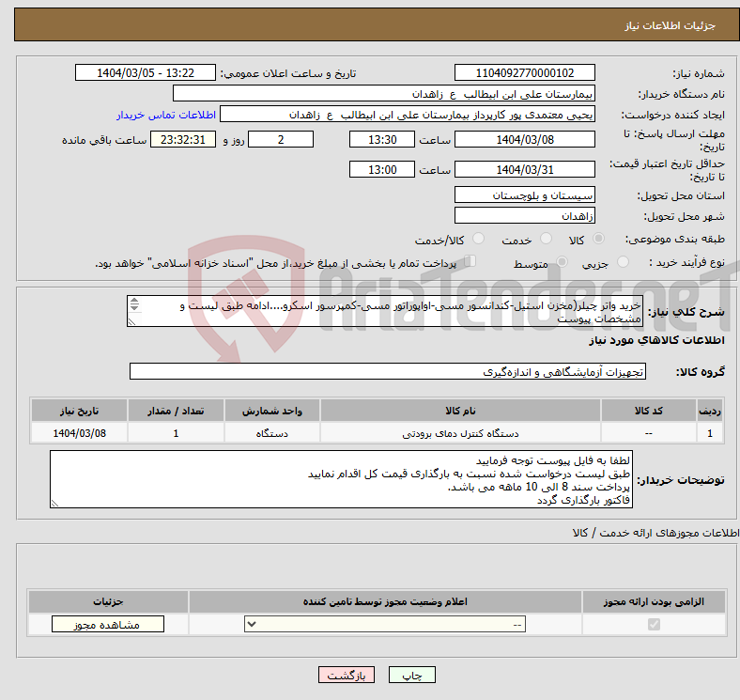Click the announcement date-time field 1404/03/05

coord(146,73)
